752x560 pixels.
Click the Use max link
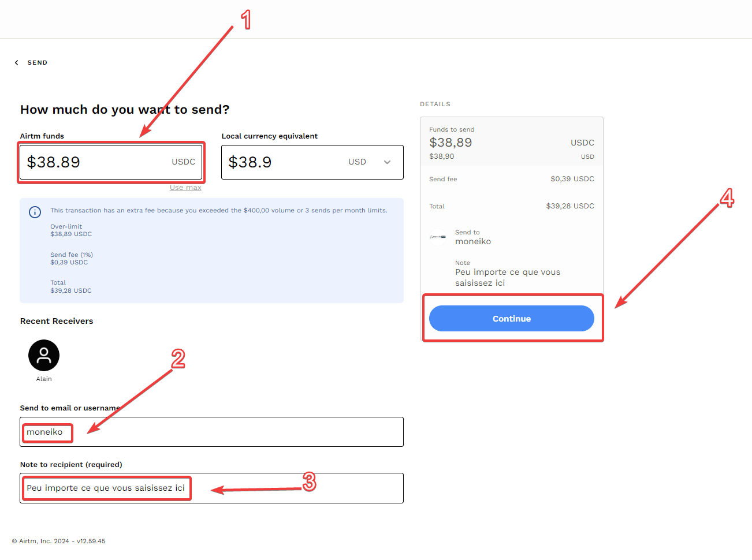(x=185, y=188)
